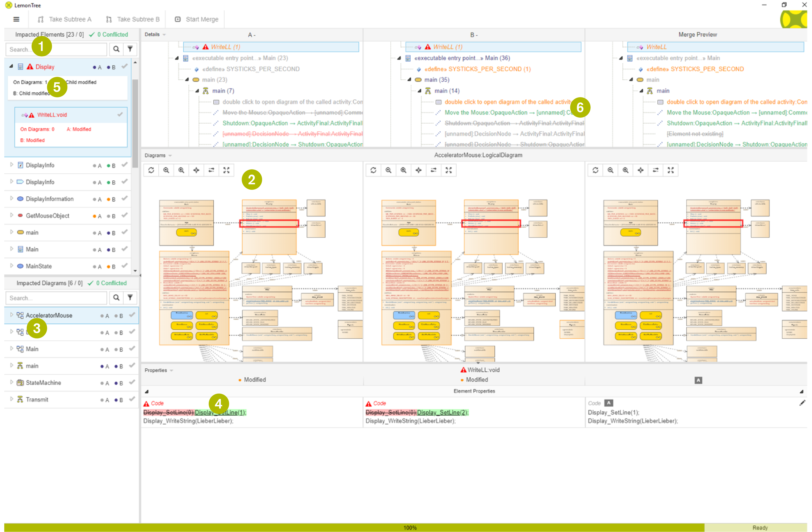Image resolution: width=812 pixels, height=532 pixels.
Task: Click swap arrows icon in pane B toolbar
Action: [x=433, y=170]
